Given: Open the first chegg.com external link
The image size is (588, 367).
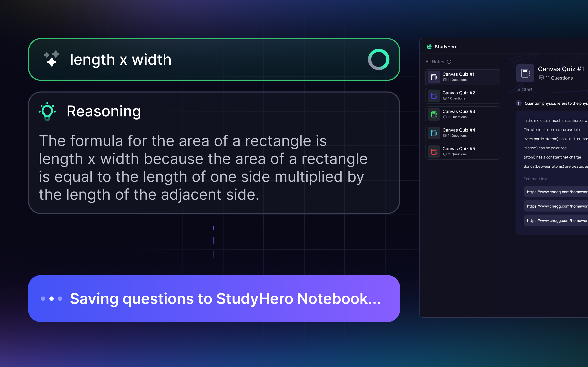Looking at the screenshot, I should pos(556,192).
